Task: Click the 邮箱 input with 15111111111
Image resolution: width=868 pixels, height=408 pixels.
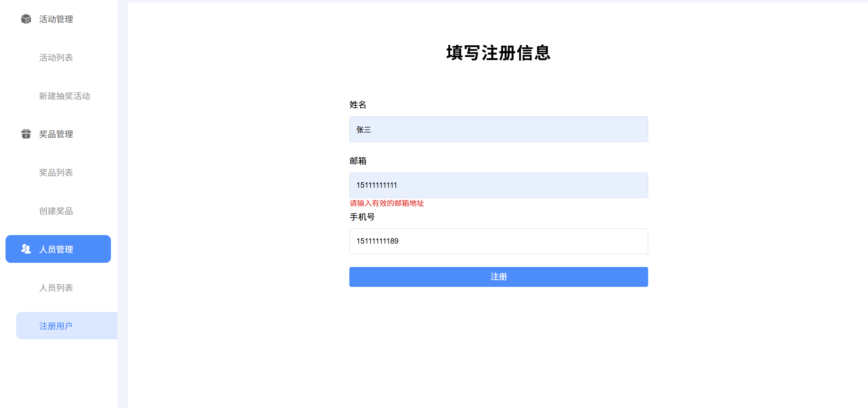Action: [x=498, y=185]
